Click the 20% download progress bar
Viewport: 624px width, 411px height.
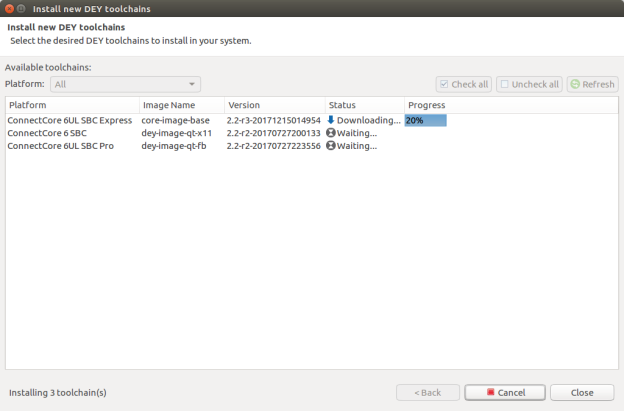coord(425,120)
